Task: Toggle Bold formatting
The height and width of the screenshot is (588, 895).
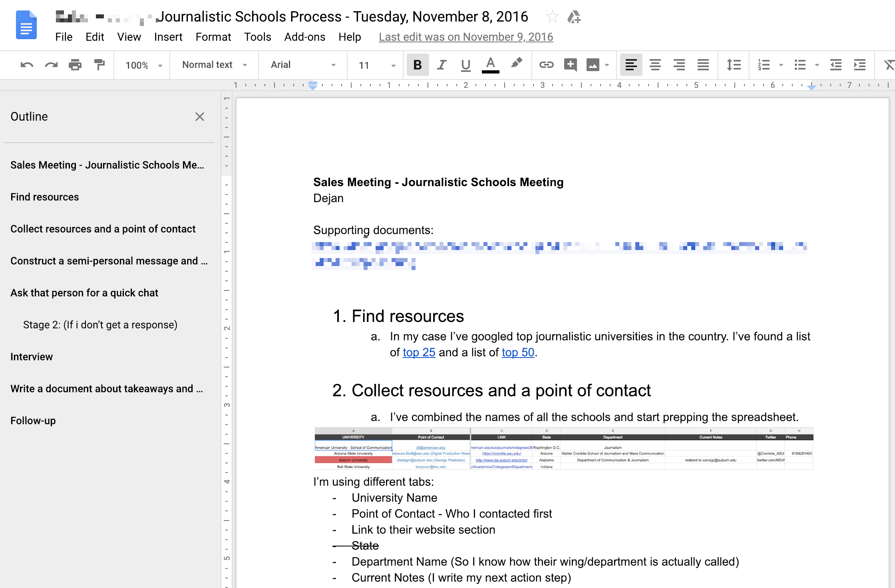Action: 418,65
